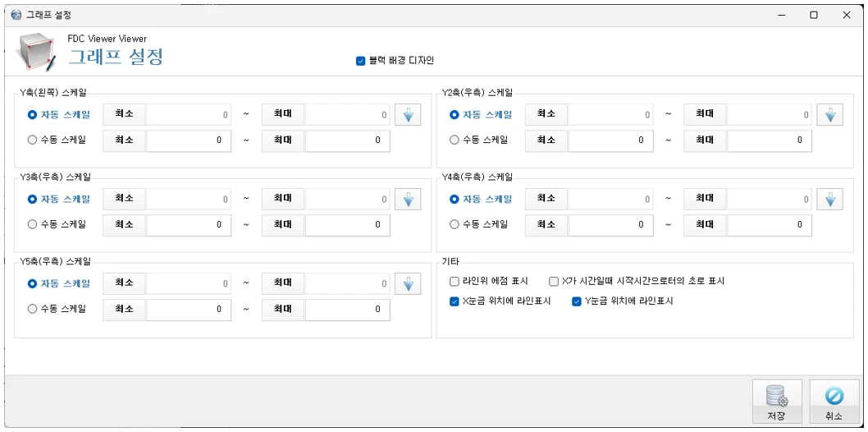Uncheck X눈금 위치에 라인표시
The height and width of the screenshot is (432, 868).
coord(455,302)
